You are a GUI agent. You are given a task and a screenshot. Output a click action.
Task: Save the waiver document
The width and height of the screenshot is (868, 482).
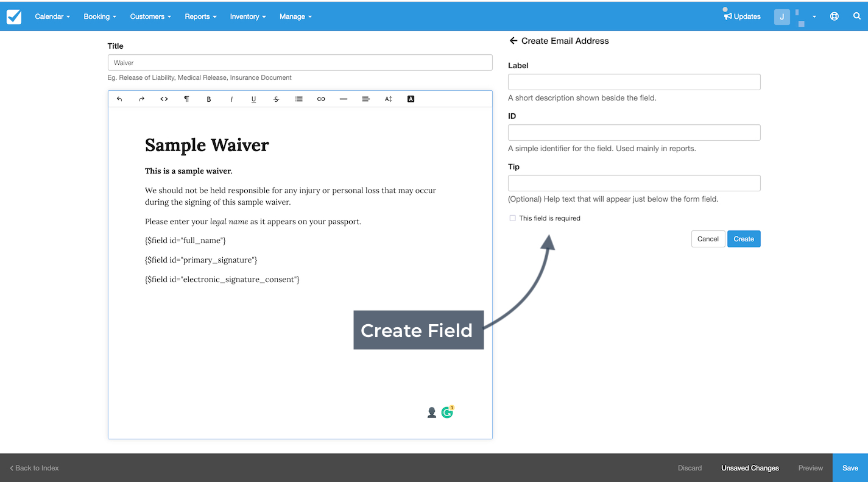[850, 468]
